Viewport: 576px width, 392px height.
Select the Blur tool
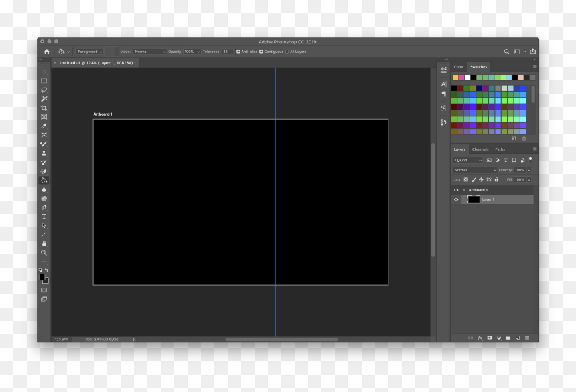tap(44, 189)
